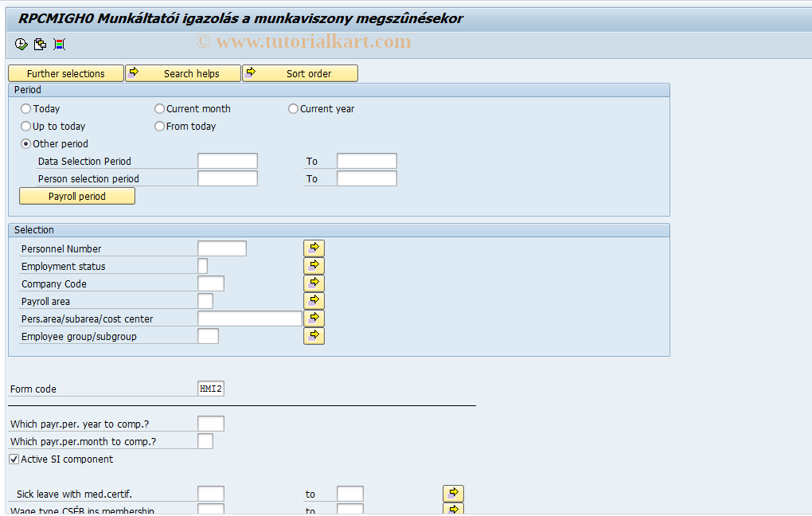
Task: Select the Today period option
Action: point(24,108)
